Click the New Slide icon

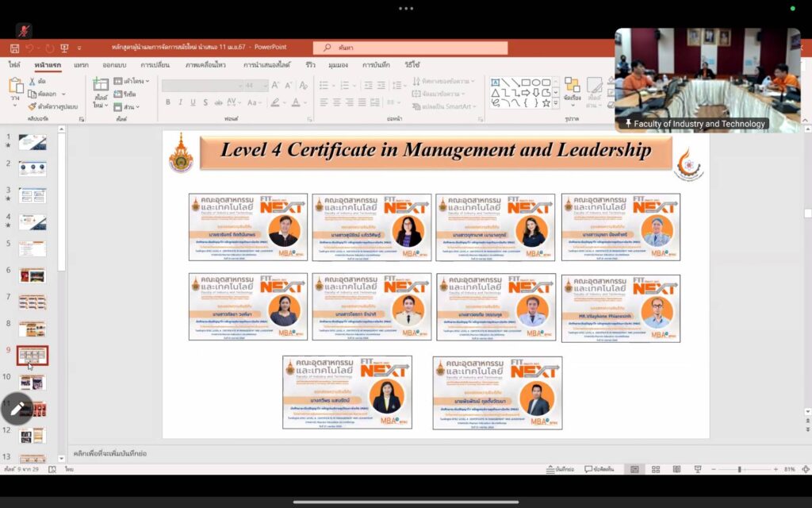pos(101,87)
